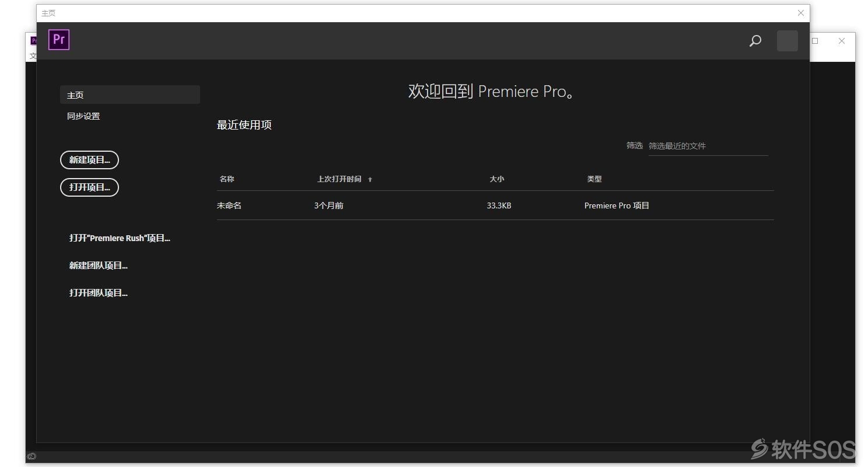Choose 打开团队项目... link
The width and height of the screenshot is (868, 467).
pos(99,293)
